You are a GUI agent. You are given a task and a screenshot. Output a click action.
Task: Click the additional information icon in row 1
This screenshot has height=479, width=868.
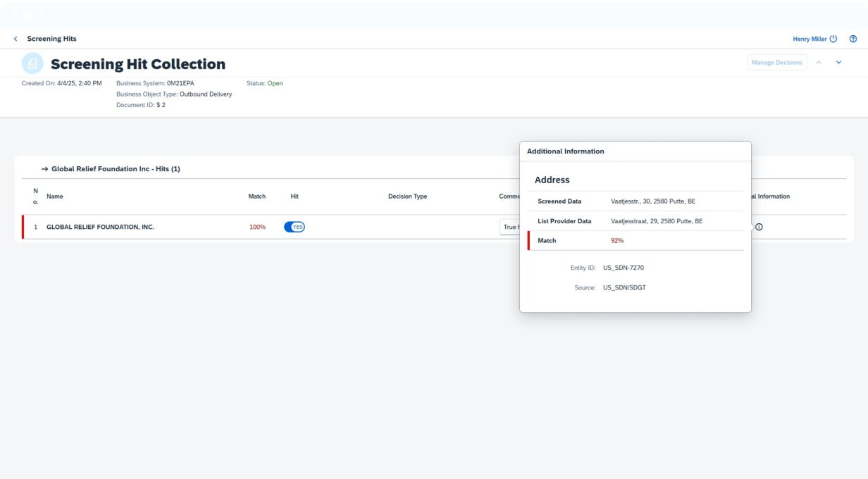759,227
